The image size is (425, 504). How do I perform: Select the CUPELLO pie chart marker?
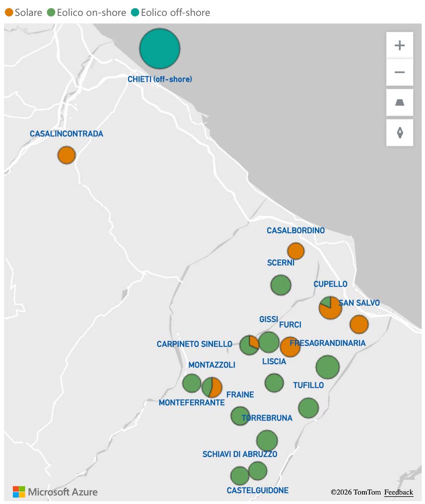coord(330,308)
